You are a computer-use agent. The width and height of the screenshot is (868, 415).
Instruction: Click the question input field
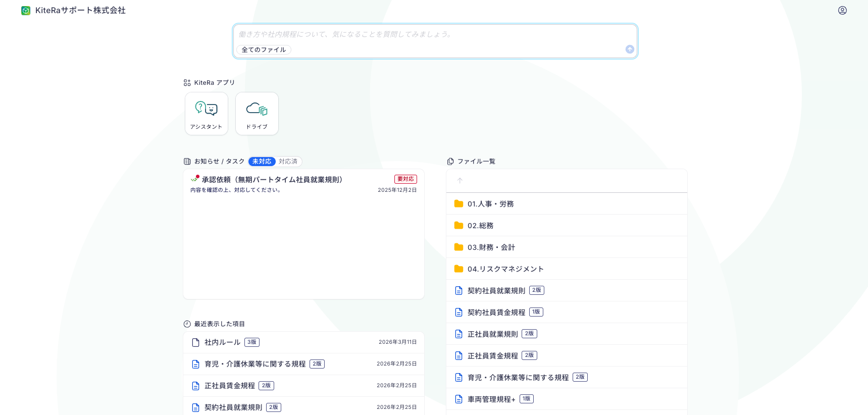tap(434, 34)
